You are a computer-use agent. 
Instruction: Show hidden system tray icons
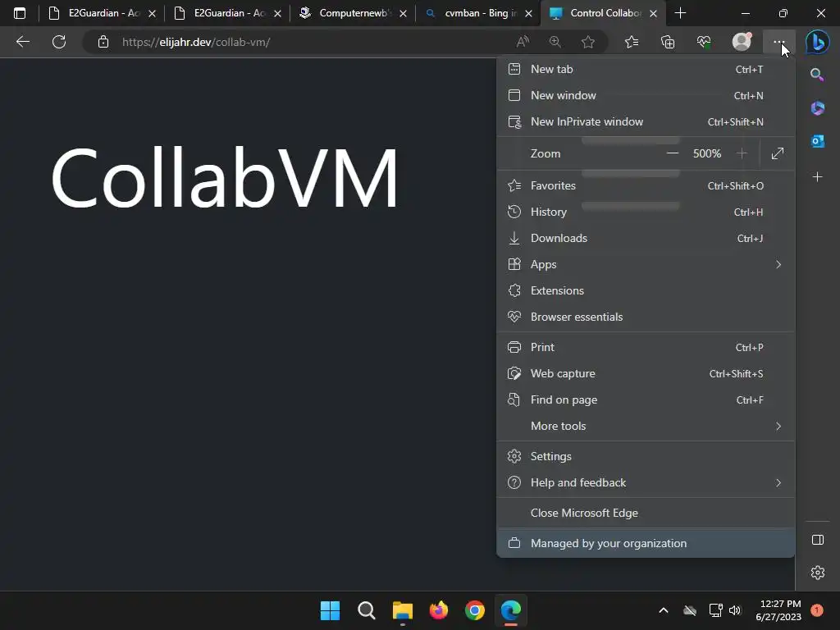663,610
